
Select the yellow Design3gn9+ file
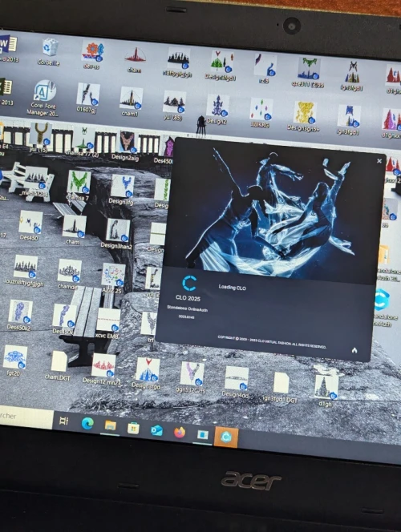click(x=304, y=116)
